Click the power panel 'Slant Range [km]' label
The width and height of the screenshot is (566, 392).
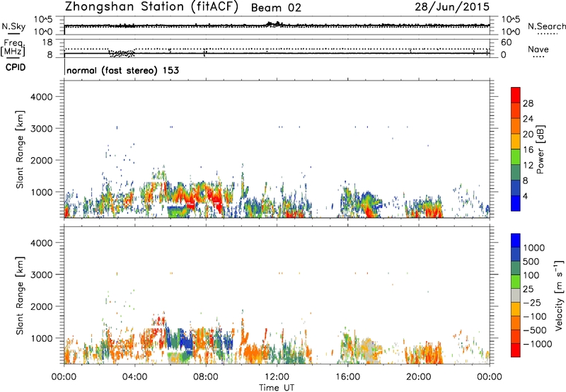(x=20, y=149)
